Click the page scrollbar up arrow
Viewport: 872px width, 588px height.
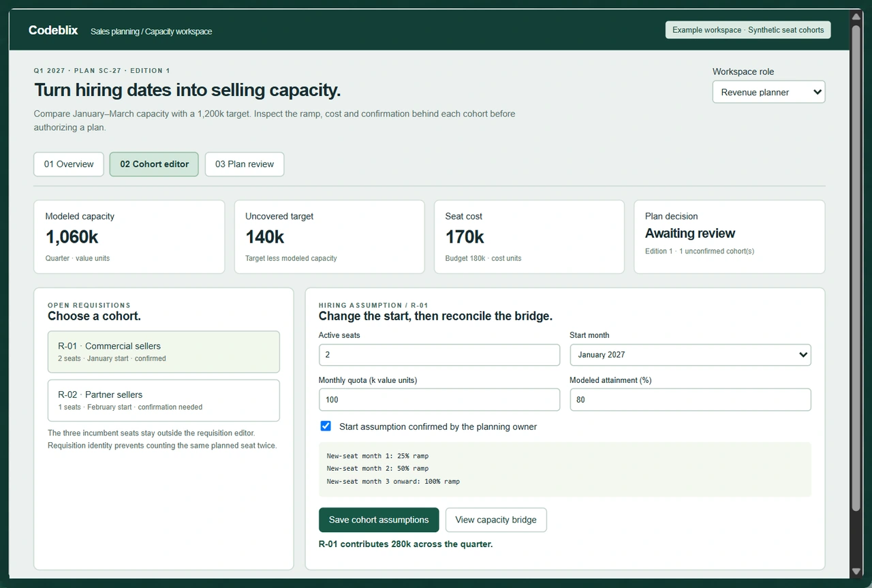click(x=856, y=16)
